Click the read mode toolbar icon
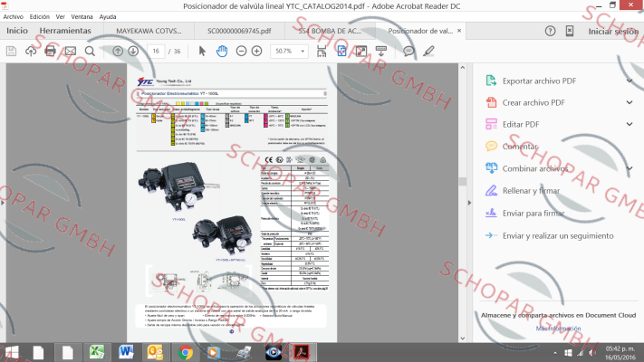 pos(381,52)
